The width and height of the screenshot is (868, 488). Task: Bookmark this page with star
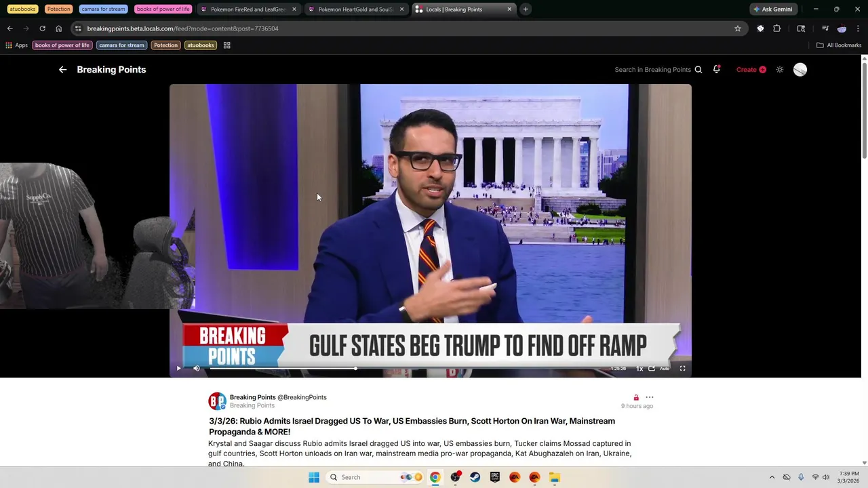click(738, 28)
